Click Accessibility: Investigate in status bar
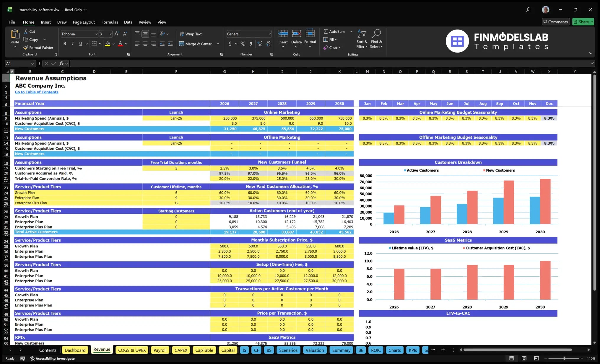The image size is (600, 364). [52, 358]
